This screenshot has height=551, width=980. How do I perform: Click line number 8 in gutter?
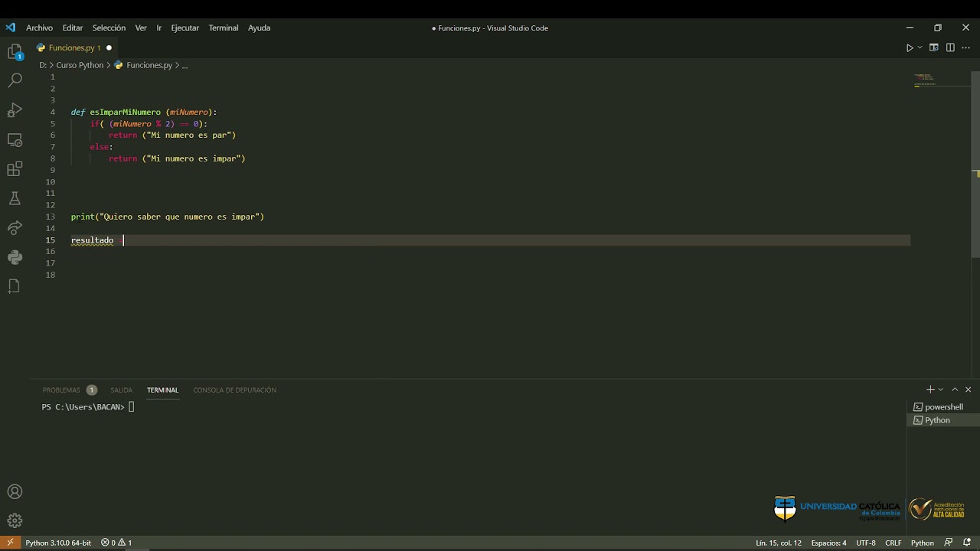pyautogui.click(x=53, y=158)
